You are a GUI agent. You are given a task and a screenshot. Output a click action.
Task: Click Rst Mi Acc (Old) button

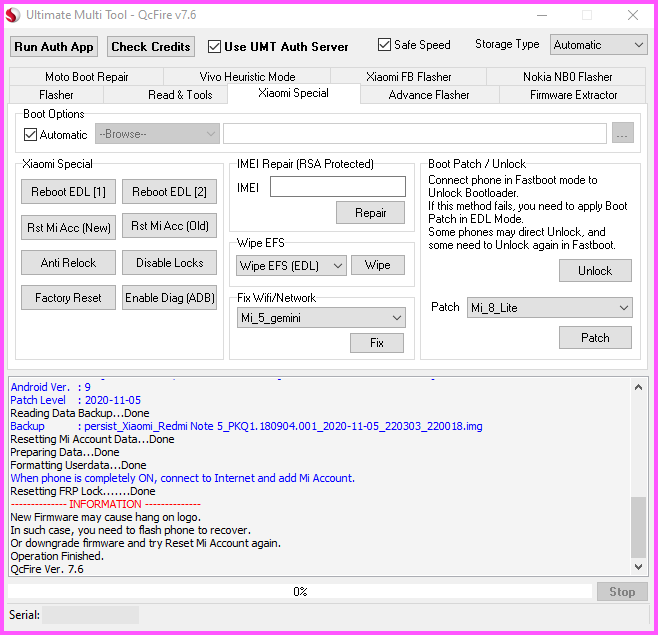(x=170, y=226)
